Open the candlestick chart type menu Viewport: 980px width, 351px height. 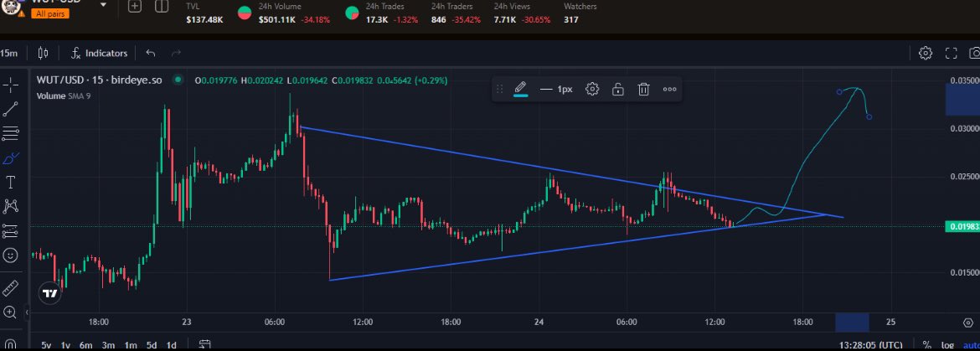pyautogui.click(x=43, y=53)
